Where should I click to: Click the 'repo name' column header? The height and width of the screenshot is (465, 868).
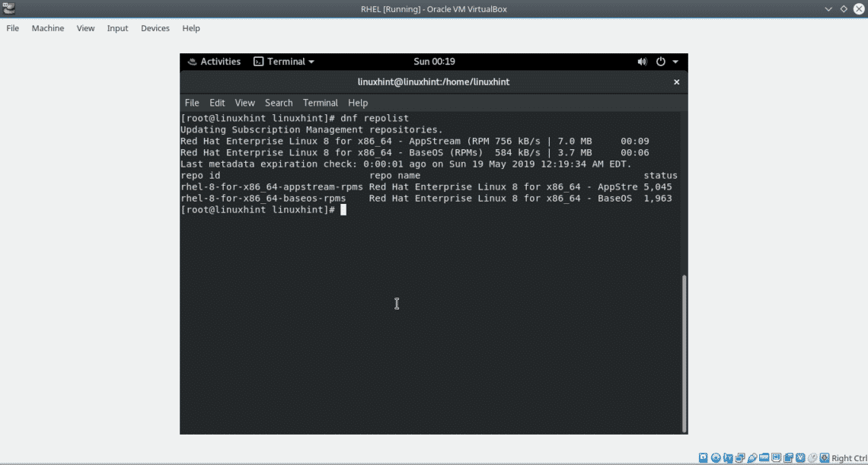(x=394, y=176)
